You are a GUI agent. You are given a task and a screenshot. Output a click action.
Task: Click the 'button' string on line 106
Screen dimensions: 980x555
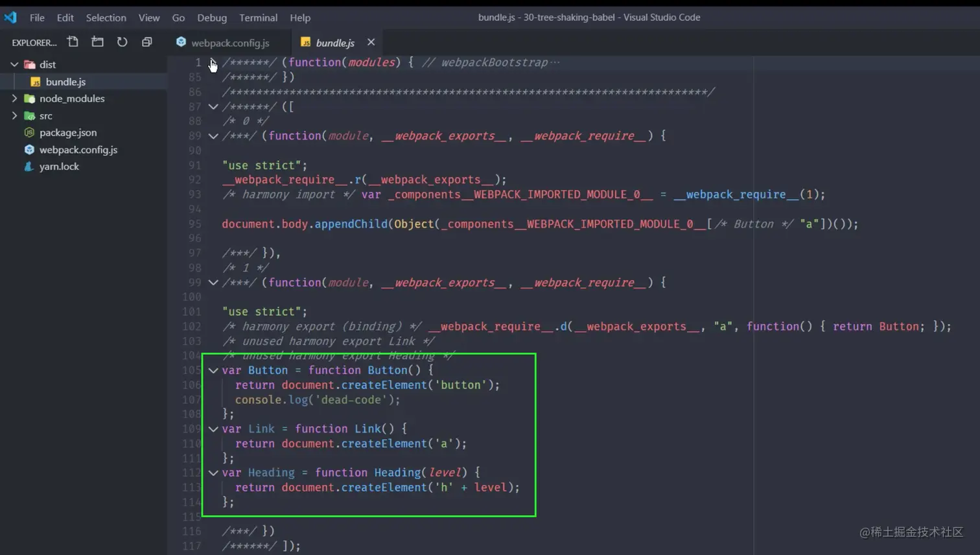click(461, 385)
